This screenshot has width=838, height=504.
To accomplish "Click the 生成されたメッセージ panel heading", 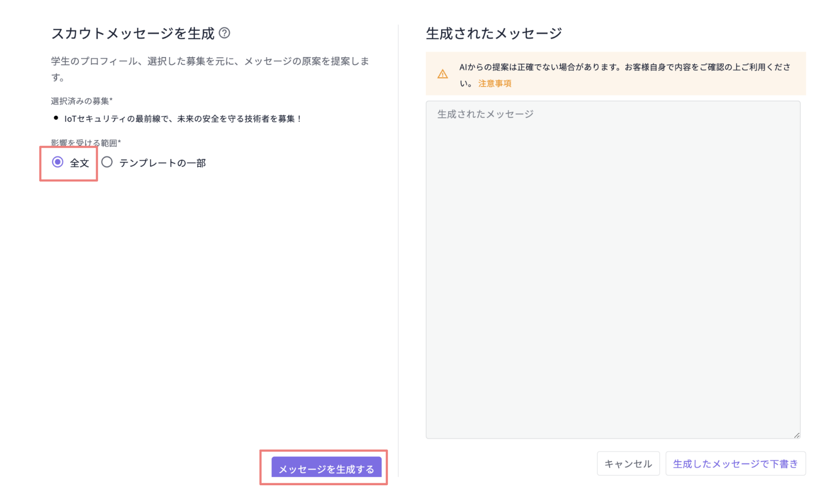I will (493, 33).
